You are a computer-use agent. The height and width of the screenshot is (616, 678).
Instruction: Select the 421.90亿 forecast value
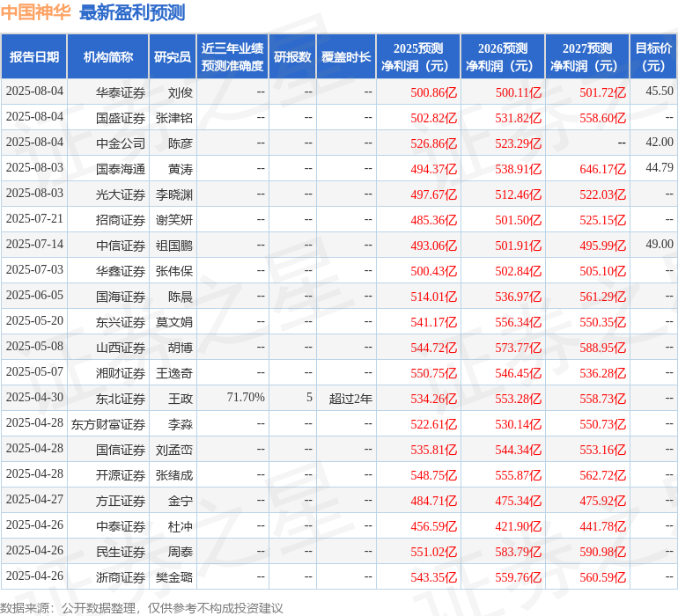[x=518, y=526]
